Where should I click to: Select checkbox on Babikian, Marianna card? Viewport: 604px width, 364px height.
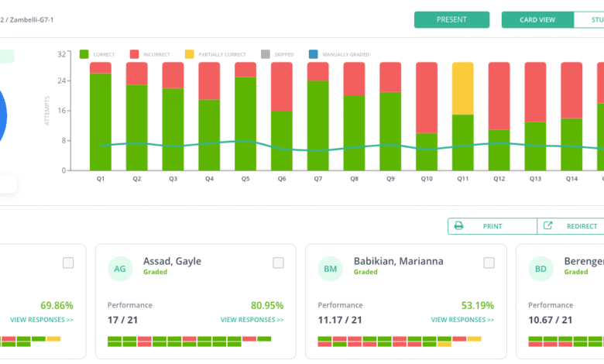[489, 263]
